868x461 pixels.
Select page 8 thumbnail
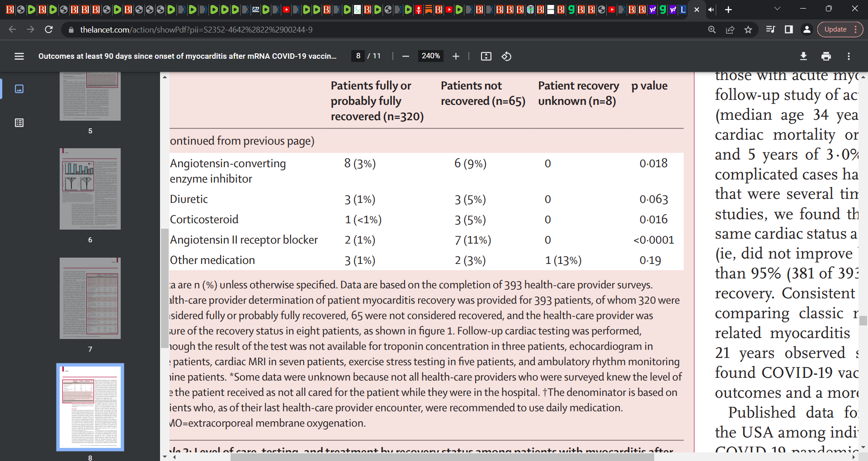(90, 407)
